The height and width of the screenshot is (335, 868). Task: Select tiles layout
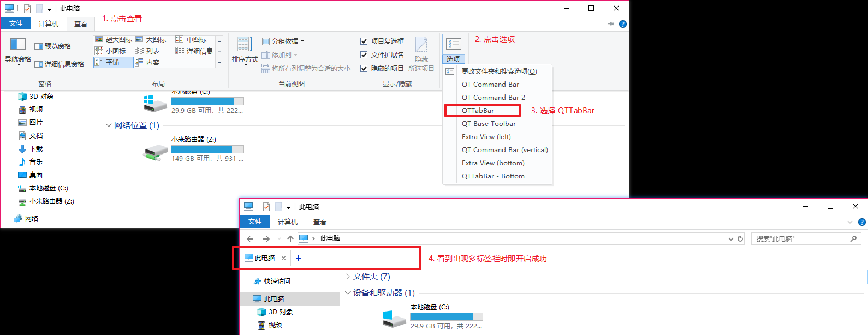click(x=113, y=62)
